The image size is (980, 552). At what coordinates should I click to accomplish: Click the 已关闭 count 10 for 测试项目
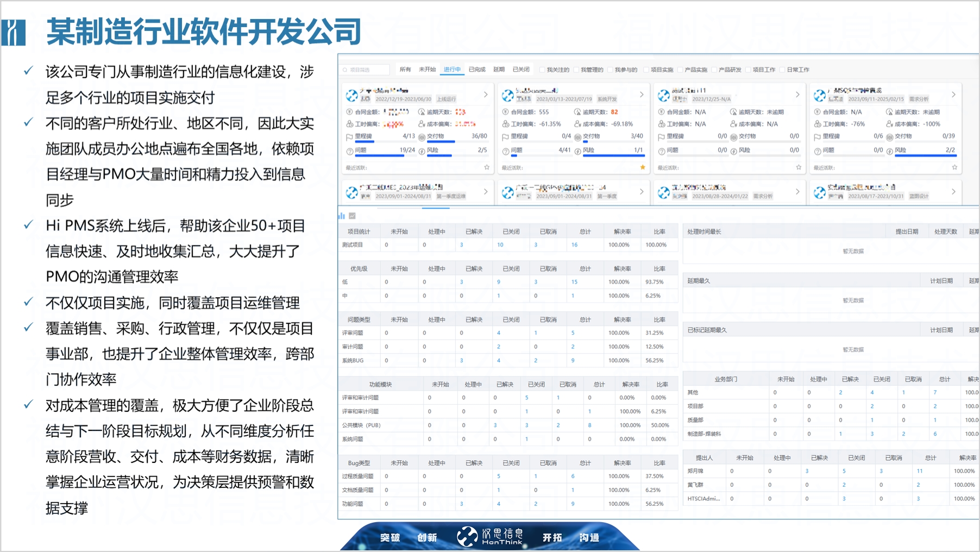point(500,245)
